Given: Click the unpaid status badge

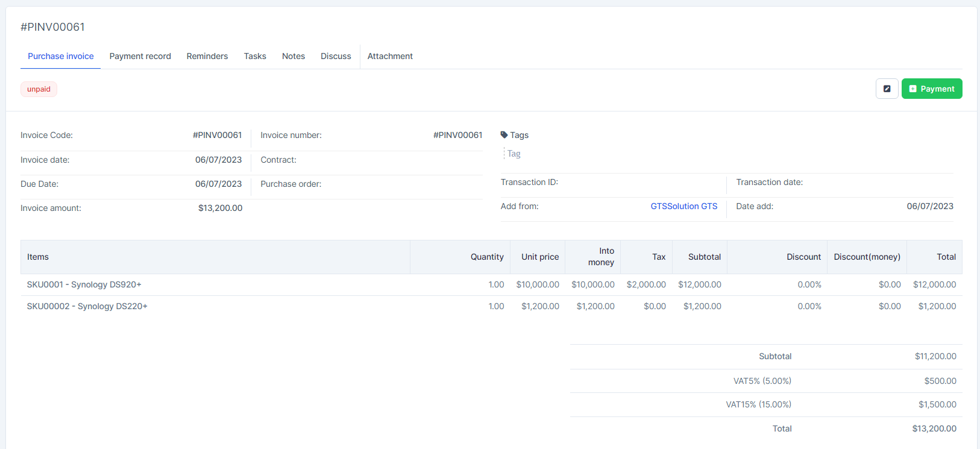Looking at the screenshot, I should [x=39, y=89].
